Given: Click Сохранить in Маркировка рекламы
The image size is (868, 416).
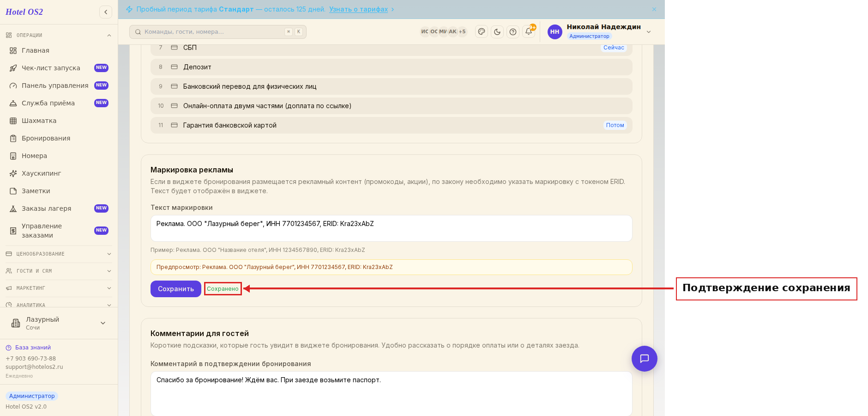Looking at the screenshot, I should click(x=176, y=289).
